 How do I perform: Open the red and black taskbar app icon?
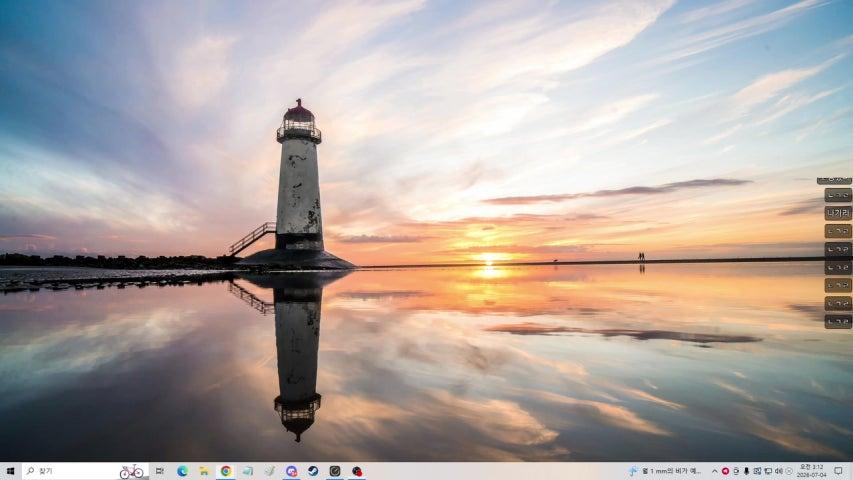[357, 471]
